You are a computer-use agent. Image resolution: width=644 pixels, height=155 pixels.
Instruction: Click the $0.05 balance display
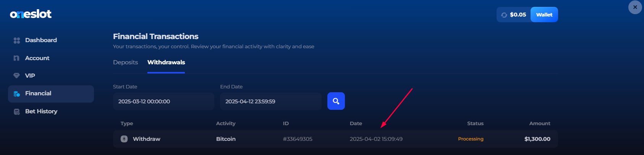click(x=518, y=15)
